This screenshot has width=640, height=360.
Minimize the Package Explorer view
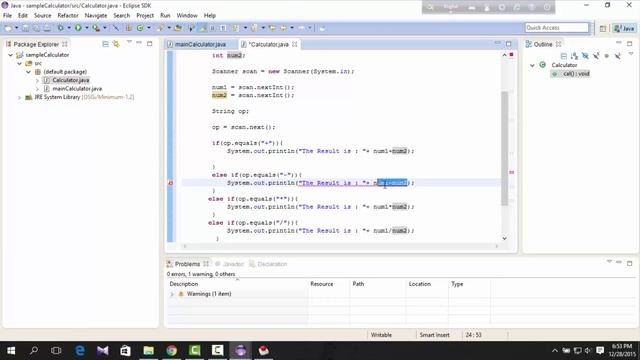click(x=139, y=42)
